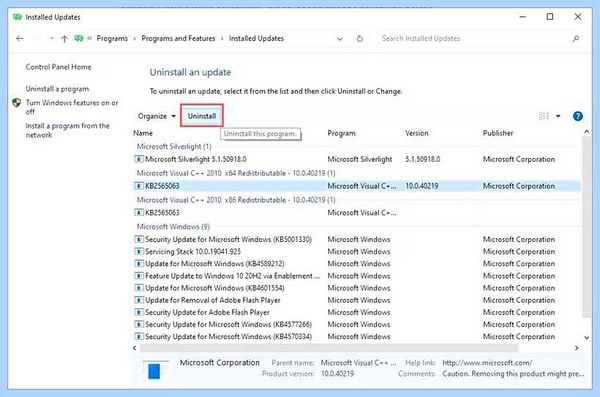This screenshot has width=600, height=397.
Task: Select Microsoft Silverlight 5.1.50918.0 entry
Action: coord(357,159)
